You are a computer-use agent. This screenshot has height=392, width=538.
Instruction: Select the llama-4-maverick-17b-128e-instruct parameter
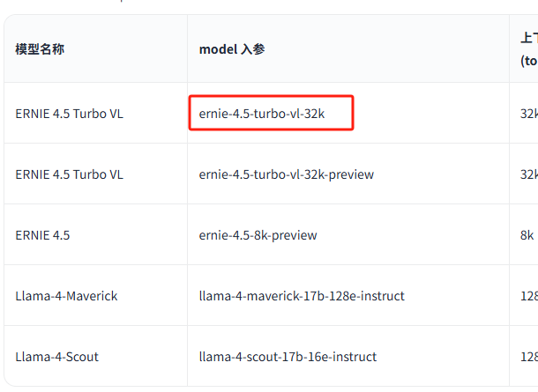click(302, 296)
